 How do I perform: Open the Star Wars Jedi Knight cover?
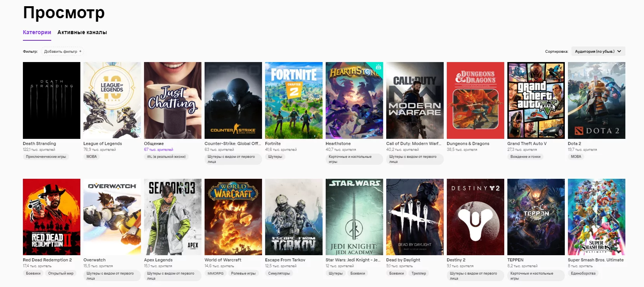tap(354, 217)
